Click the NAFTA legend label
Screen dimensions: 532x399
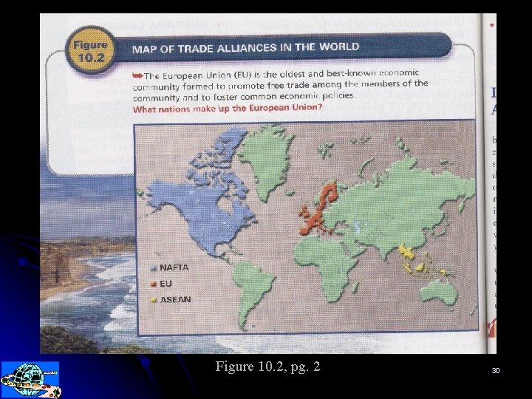174,267
